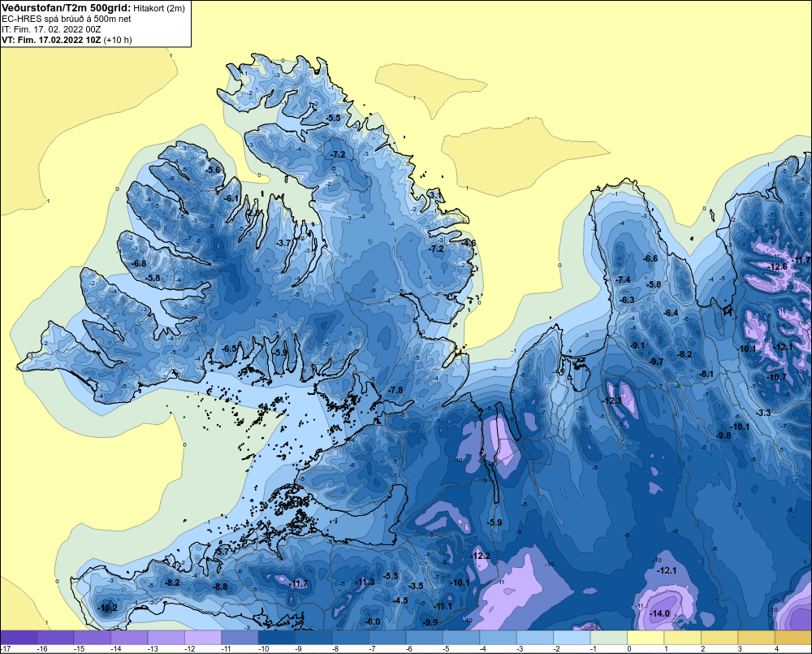Click the -14.0 temperature label
812x654 pixels.
(660, 613)
